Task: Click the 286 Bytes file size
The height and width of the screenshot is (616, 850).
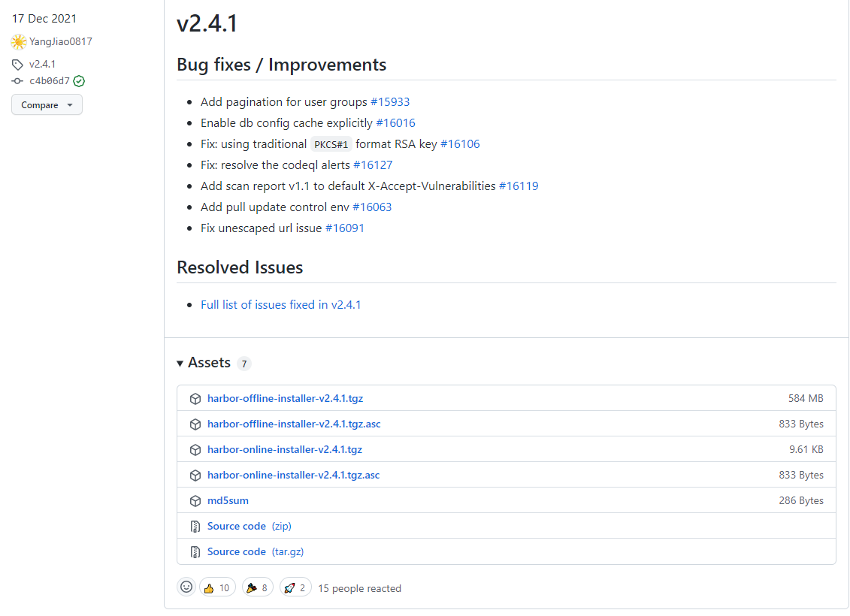Action: coord(801,500)
